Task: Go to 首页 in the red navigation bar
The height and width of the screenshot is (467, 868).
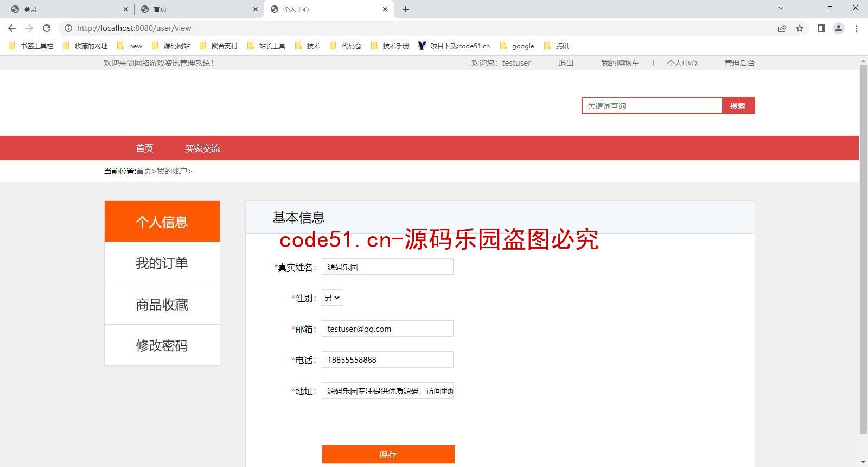Action: click(x=144, y=148)
